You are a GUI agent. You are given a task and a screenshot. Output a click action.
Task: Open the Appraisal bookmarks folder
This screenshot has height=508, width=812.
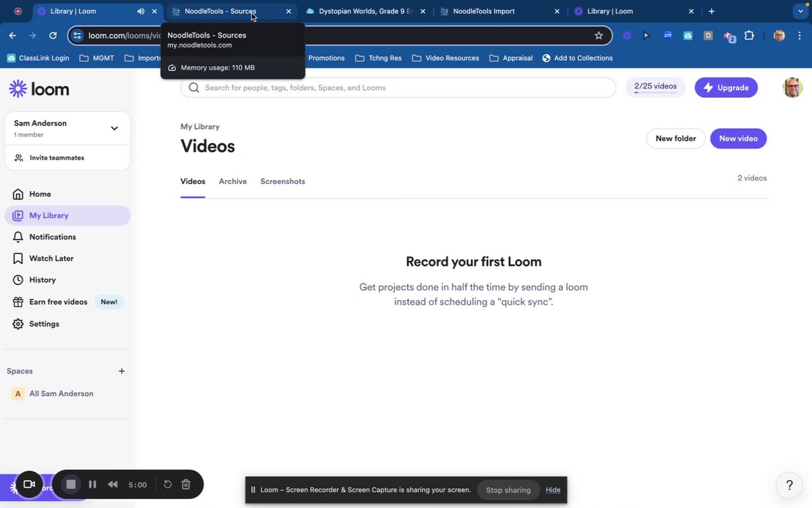pos(511,58)
